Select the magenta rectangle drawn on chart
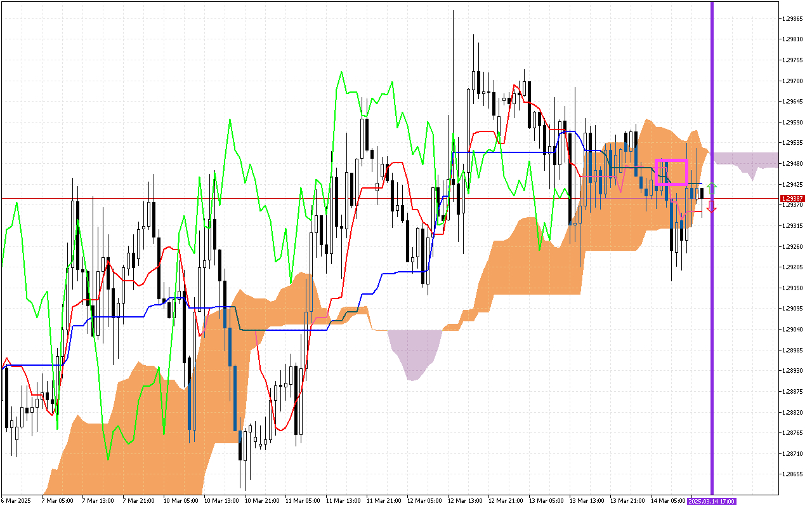 tap(671, 161)
